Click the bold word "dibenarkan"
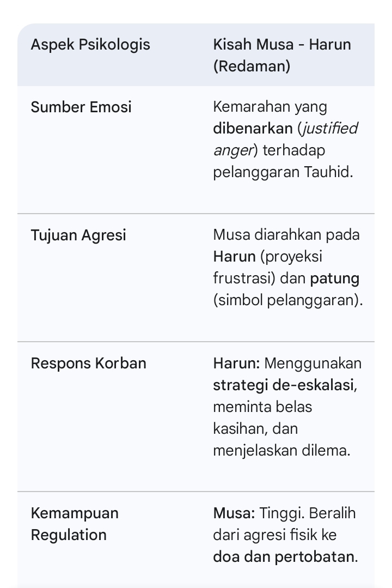Viewport: 392px width, 588px height. pos(253,129)
